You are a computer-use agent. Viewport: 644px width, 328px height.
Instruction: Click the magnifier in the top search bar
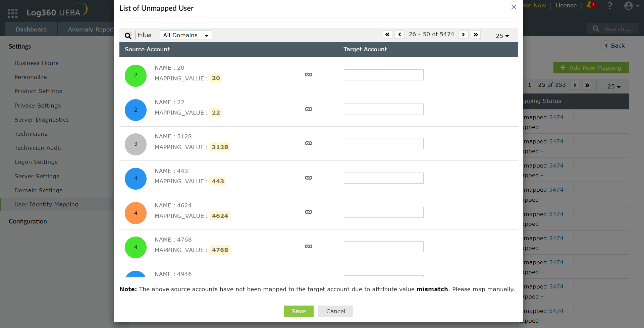point(595,28)
